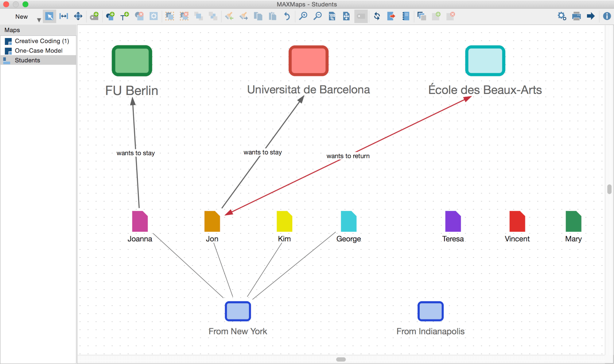Undo the last action
The image size is (614, 364).
[x=287, y=16]
